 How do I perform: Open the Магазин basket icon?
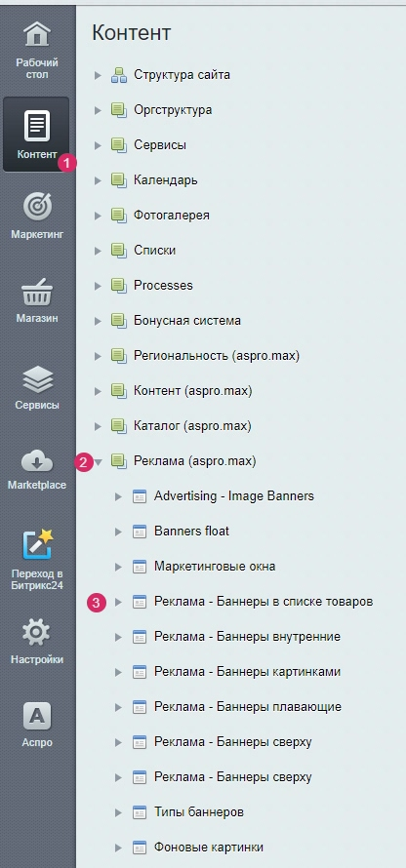pos(37,293)
